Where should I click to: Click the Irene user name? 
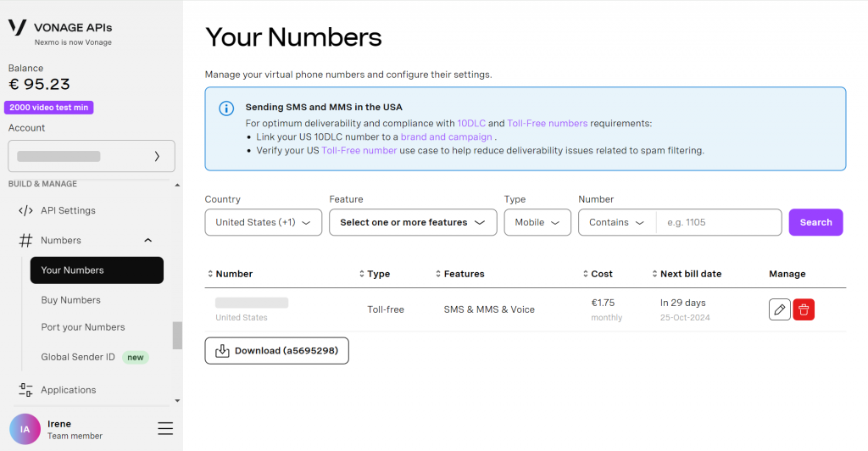(59, 424)
